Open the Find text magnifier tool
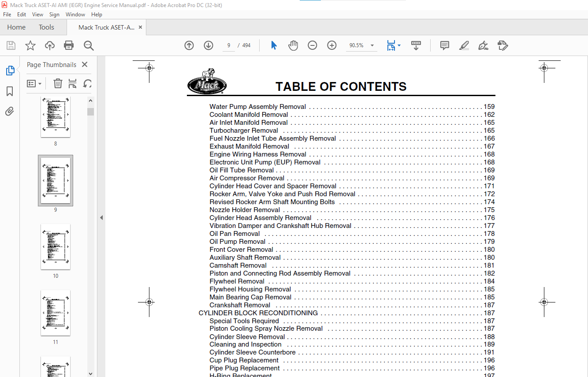This screenshot has height=377, width=588. click(x=89, y=45)
